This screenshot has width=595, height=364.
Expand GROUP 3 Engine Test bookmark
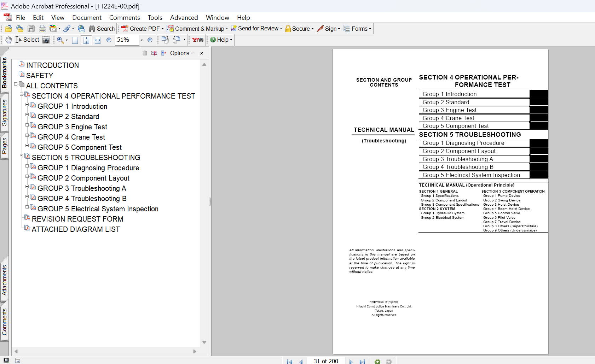point(27,125)
